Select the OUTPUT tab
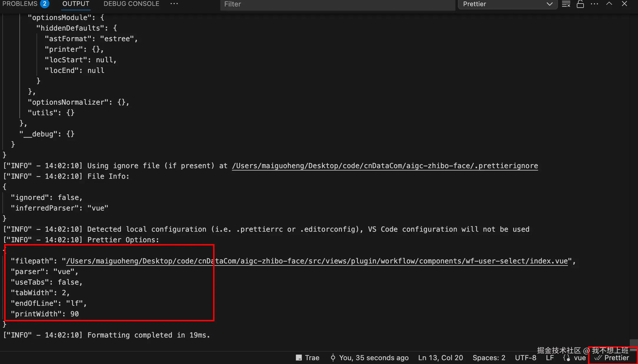 click(76, 4)
